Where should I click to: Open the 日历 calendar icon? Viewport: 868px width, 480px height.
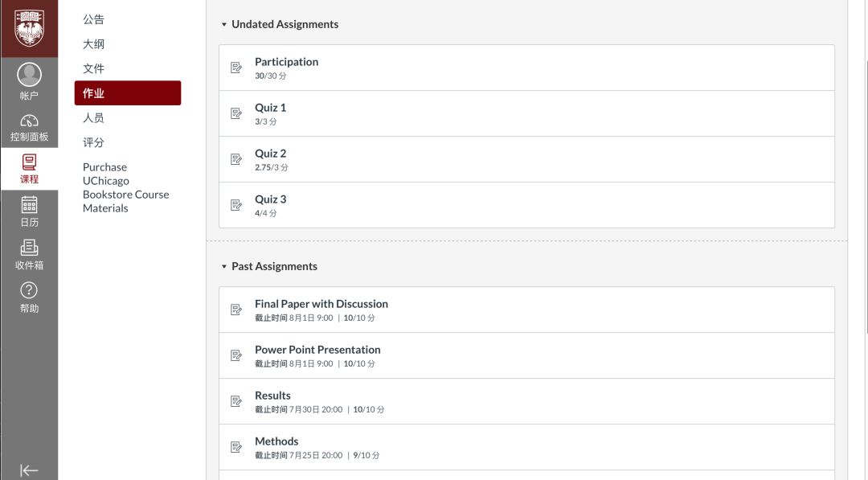(x=30, y=205)
